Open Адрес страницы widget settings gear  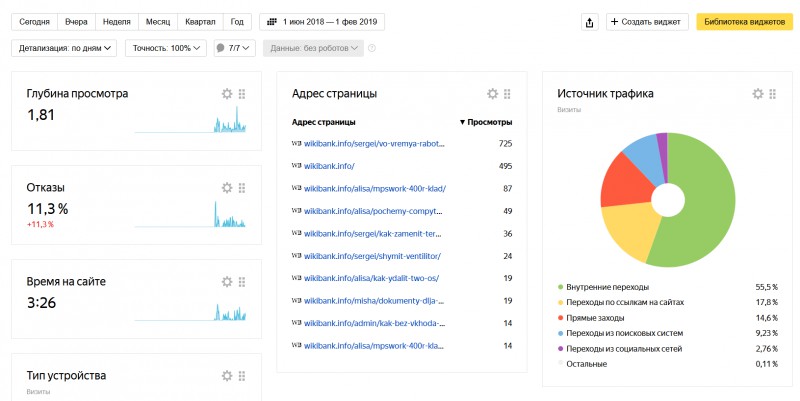click(x=492, y=94)
